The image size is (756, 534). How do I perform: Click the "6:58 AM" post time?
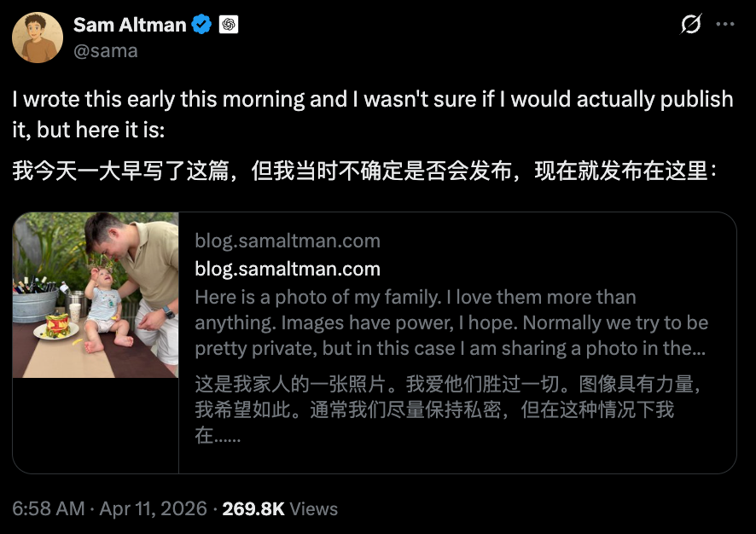(x=49, y=509)
